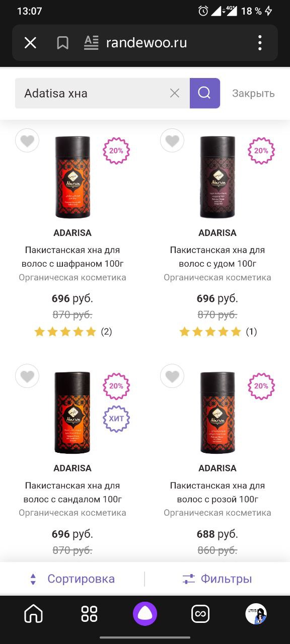Screen dimensions: 290x644
Task: Open reader mode icon beside address
Action: click(x=91, y=43)
